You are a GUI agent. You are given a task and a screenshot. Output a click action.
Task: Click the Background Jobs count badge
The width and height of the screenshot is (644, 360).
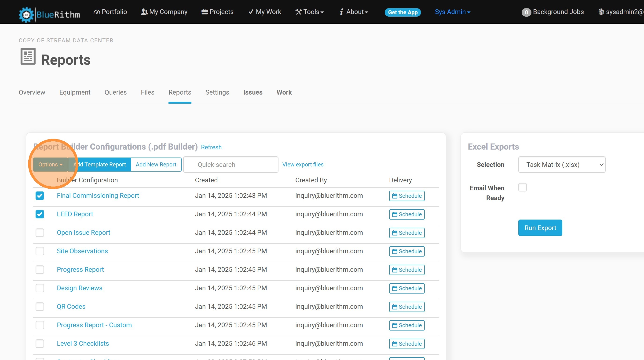526,12
